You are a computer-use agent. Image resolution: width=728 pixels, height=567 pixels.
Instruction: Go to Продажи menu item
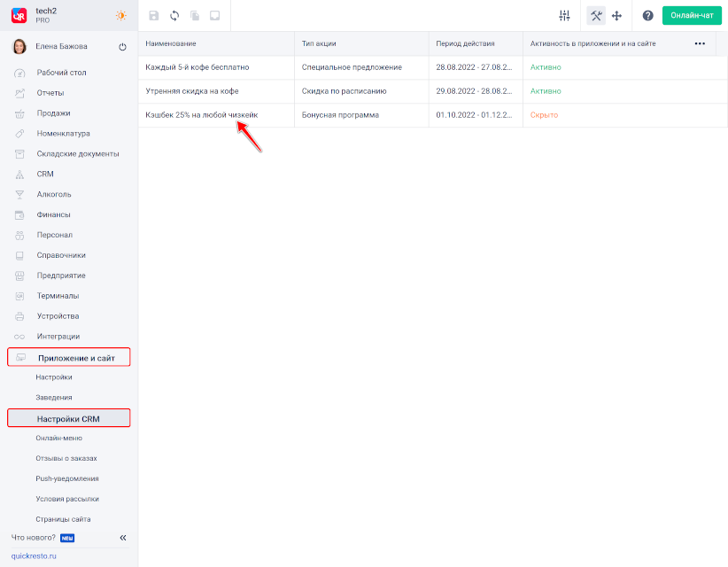53,113
